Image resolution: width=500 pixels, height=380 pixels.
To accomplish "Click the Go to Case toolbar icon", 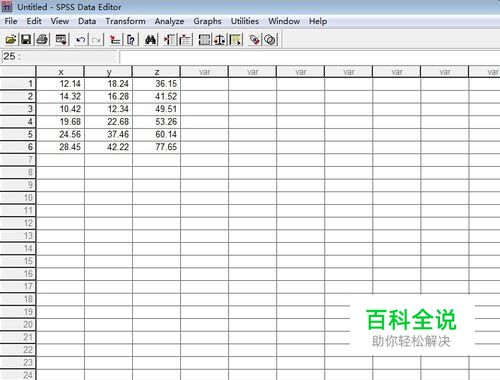I will tap(115, 40).
